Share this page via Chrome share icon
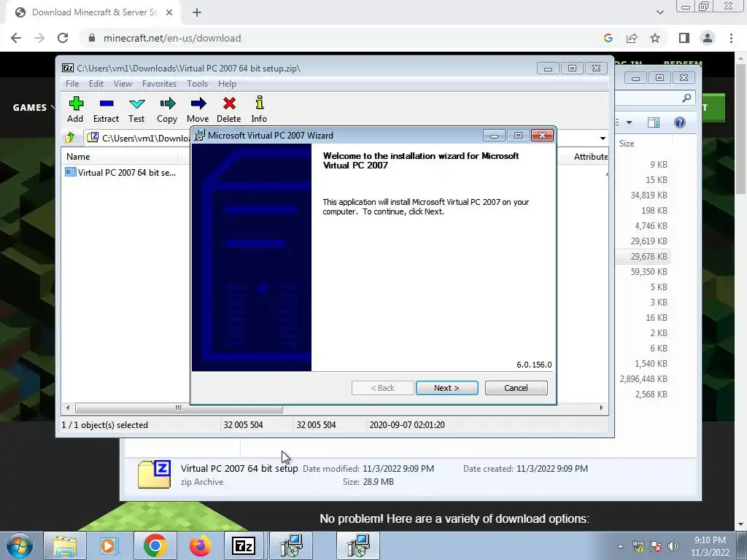This screenshot has width=747, height=560. click(x=632, y=38)
